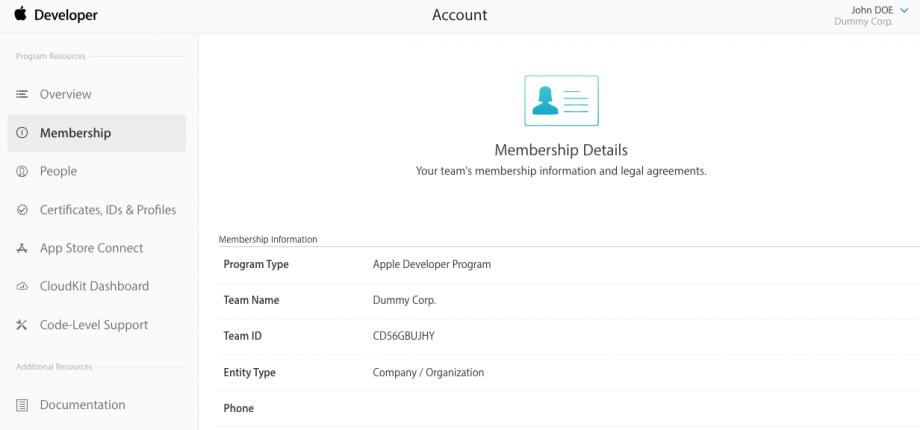Click the Phone label
Image resolution: width=920 pixels, height=430 pixels.
pyautogui.click(x=238, y=408)
